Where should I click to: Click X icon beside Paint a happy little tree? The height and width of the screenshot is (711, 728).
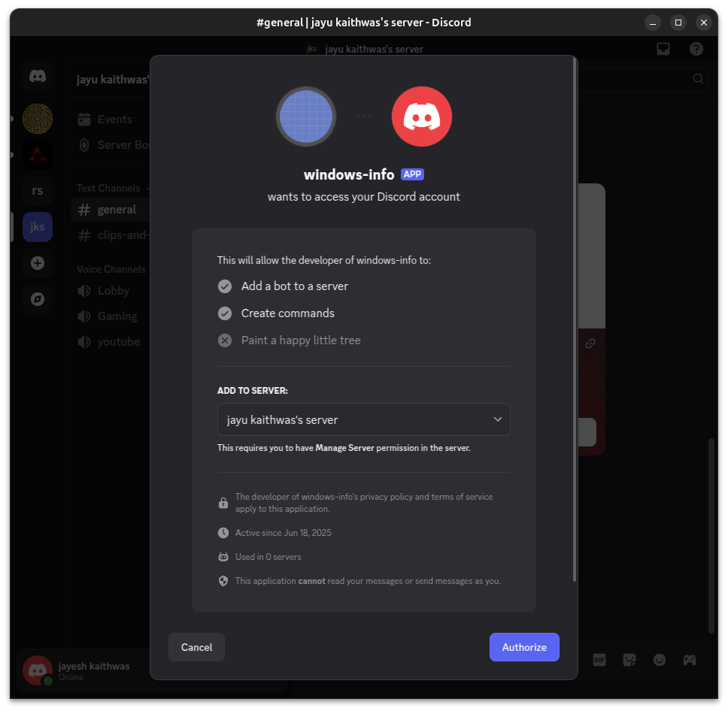pyautogui.click(x=225, y=340)
